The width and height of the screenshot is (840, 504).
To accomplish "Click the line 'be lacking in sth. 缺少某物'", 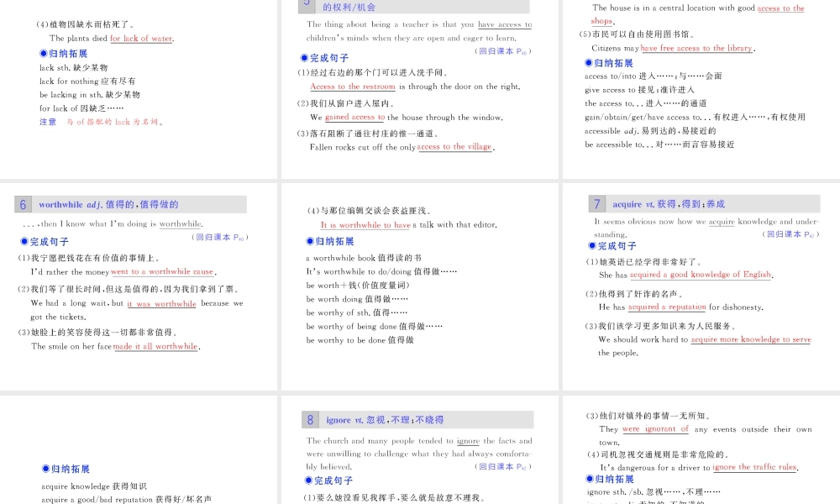I will point(90,95).
